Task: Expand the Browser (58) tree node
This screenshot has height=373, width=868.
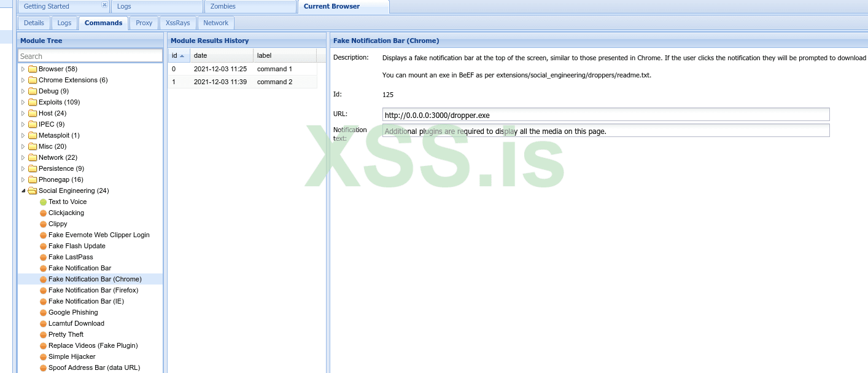Action: [23, 69]
